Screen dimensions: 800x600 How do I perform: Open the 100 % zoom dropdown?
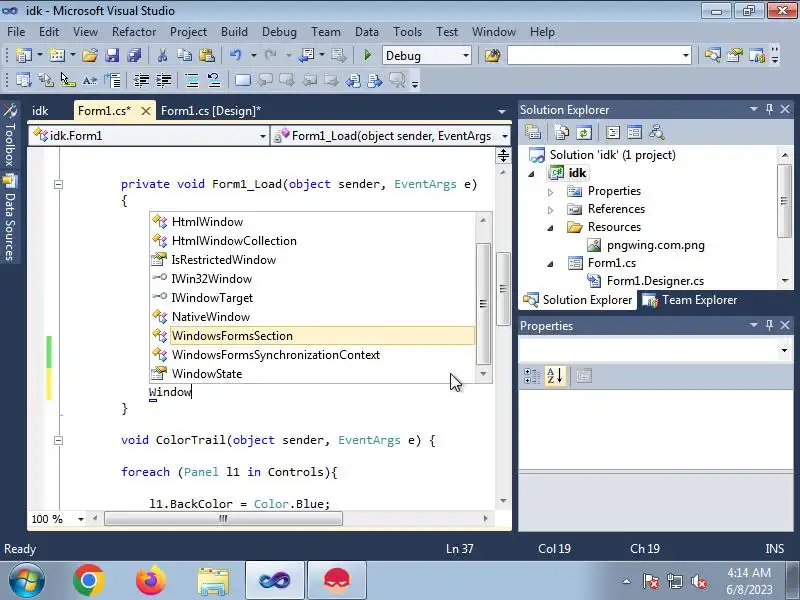pyautogui.click(x=81, y=519)
